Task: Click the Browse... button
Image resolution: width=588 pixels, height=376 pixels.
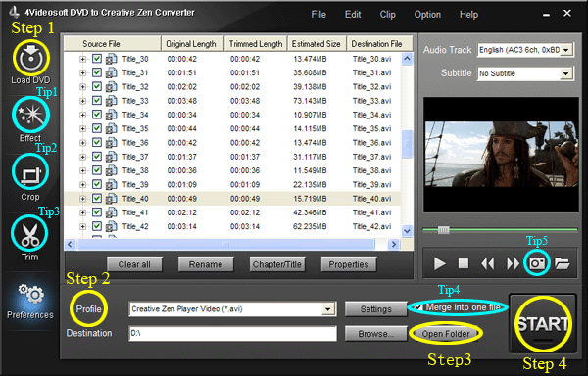Action: [375, 333]
